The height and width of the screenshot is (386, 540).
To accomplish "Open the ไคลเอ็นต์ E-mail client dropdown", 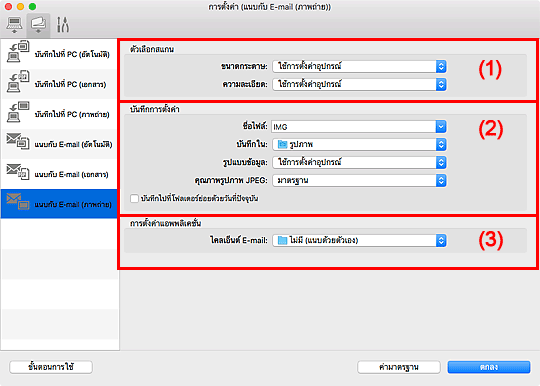I will 359,240.
